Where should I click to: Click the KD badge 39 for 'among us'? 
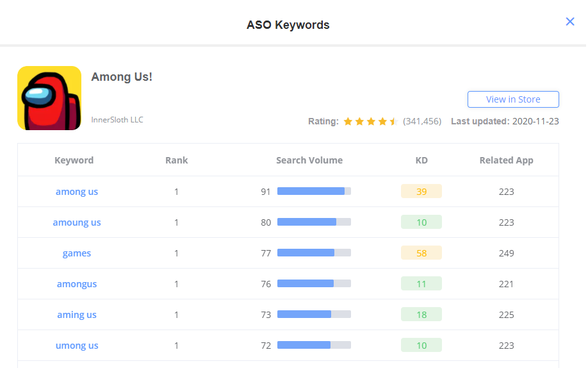tap(421, 191)
